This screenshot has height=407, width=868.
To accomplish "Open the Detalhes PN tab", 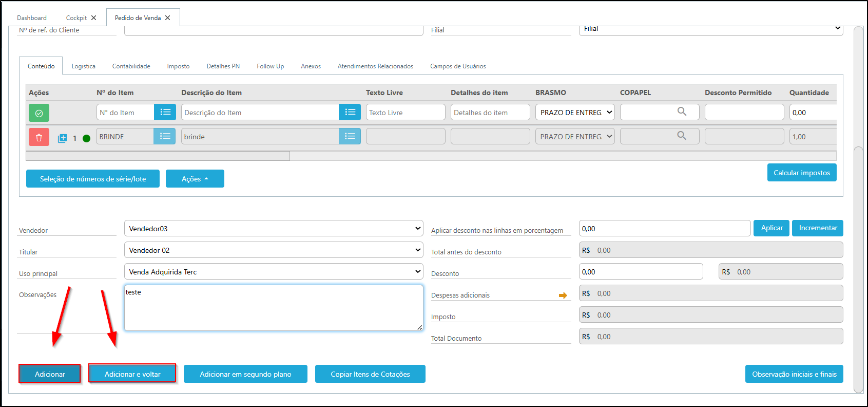I will [223, 66].
